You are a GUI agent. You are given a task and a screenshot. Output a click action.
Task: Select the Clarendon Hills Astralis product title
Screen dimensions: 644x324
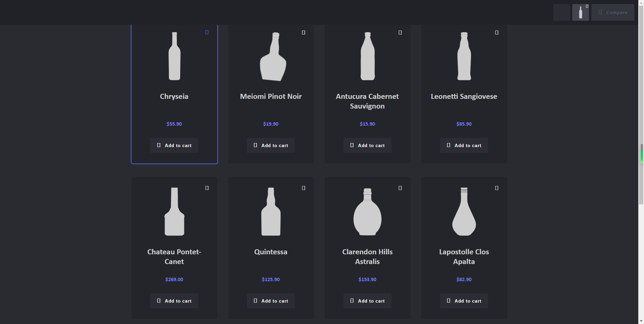(367, 257)
